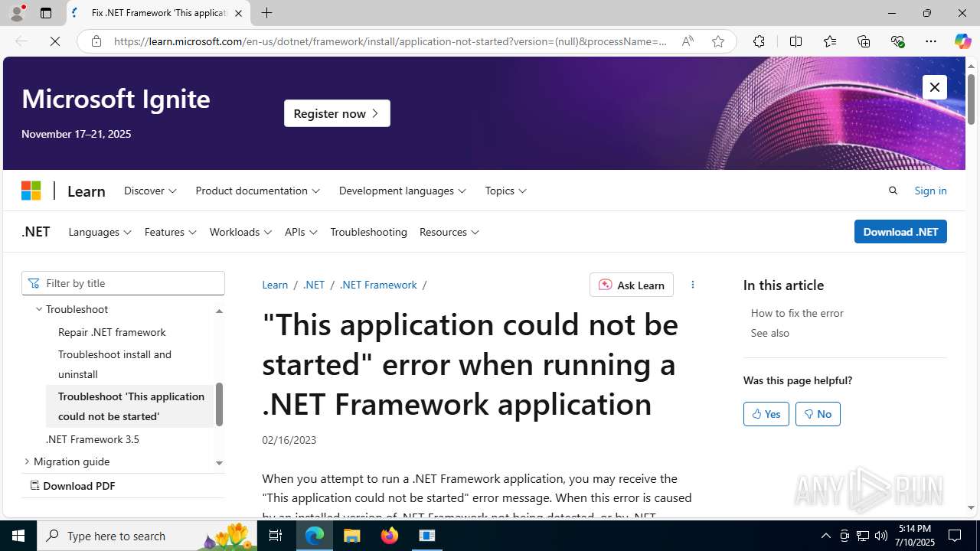View site information lock icon
The image size is (980, 551).
96,41
